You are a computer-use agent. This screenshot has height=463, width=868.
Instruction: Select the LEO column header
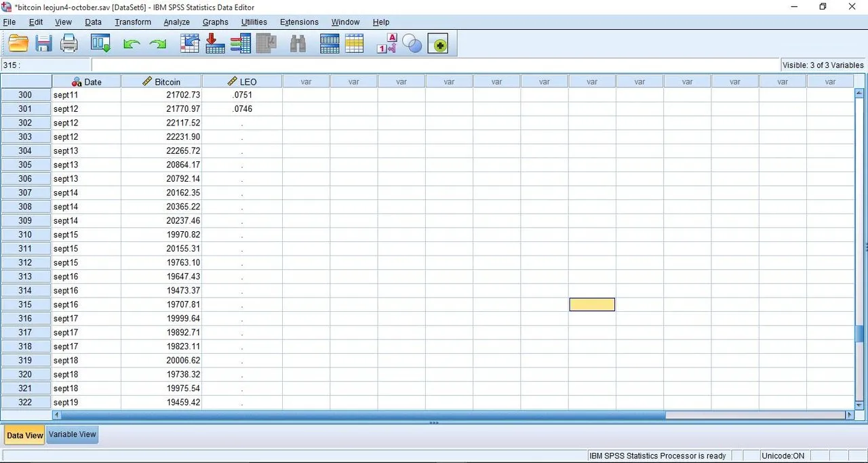pyautogui.click(x=242, y=81)
